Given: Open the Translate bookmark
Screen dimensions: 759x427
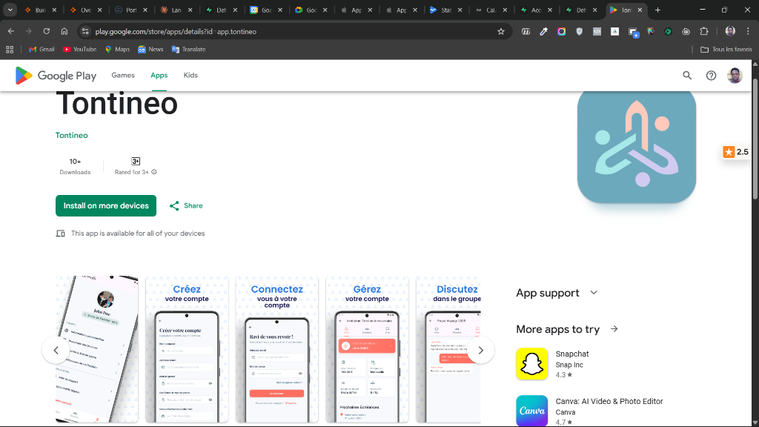Looking at the screenshot, I should [x=189, y=49].
